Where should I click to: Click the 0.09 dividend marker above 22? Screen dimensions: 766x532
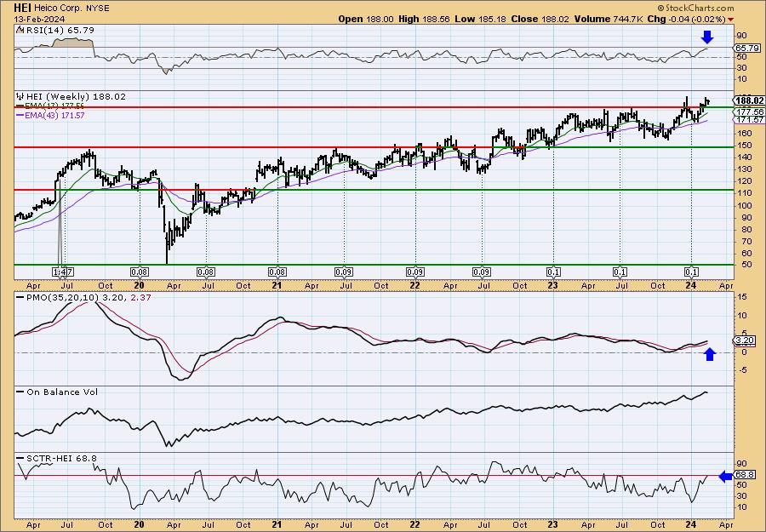(415, 272)
